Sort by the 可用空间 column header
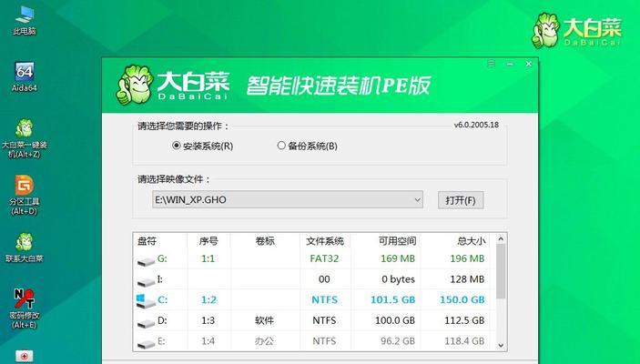This screenshot has width=640, height=364. tap(397, 241)
